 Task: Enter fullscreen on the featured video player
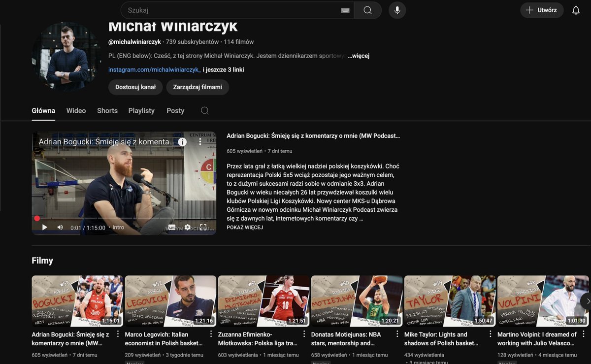(203, 228)
